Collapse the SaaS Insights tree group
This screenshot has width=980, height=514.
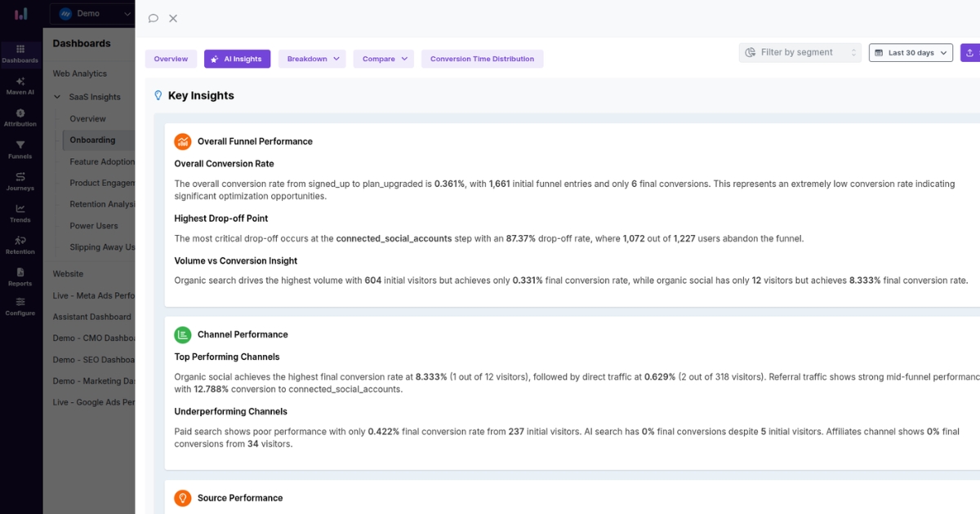click(x=57, y=97)
